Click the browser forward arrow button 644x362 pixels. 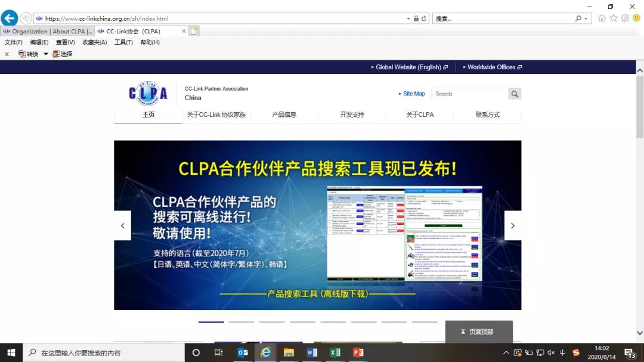click(26, 18)
